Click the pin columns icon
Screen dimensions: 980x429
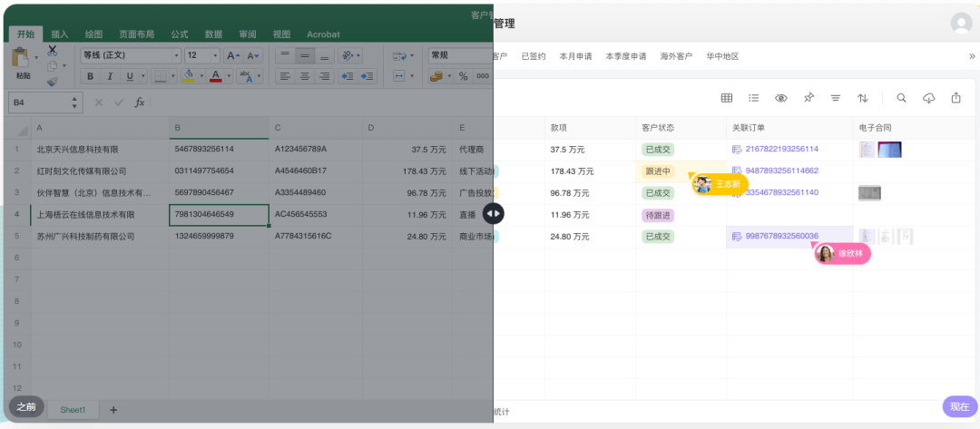(808, 98)
